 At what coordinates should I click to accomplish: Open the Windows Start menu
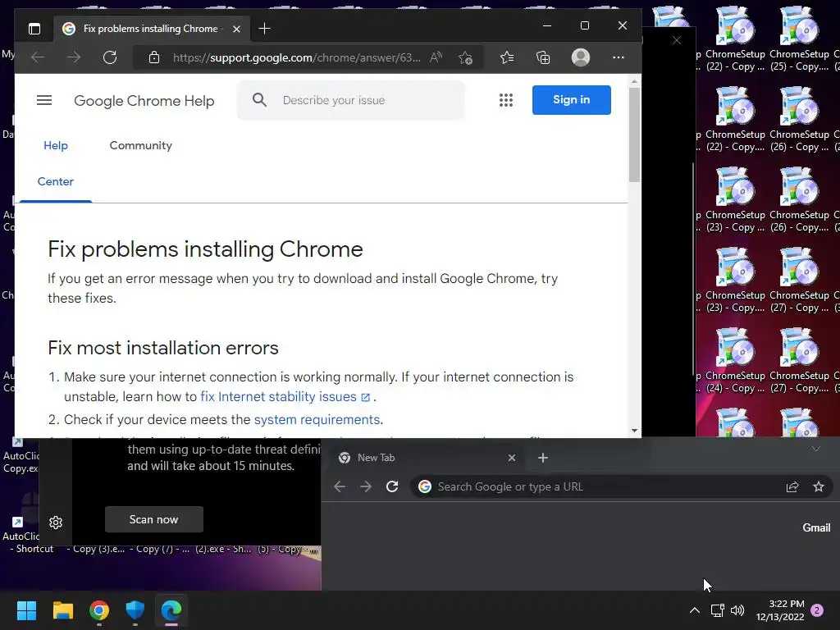click(26, 610)
